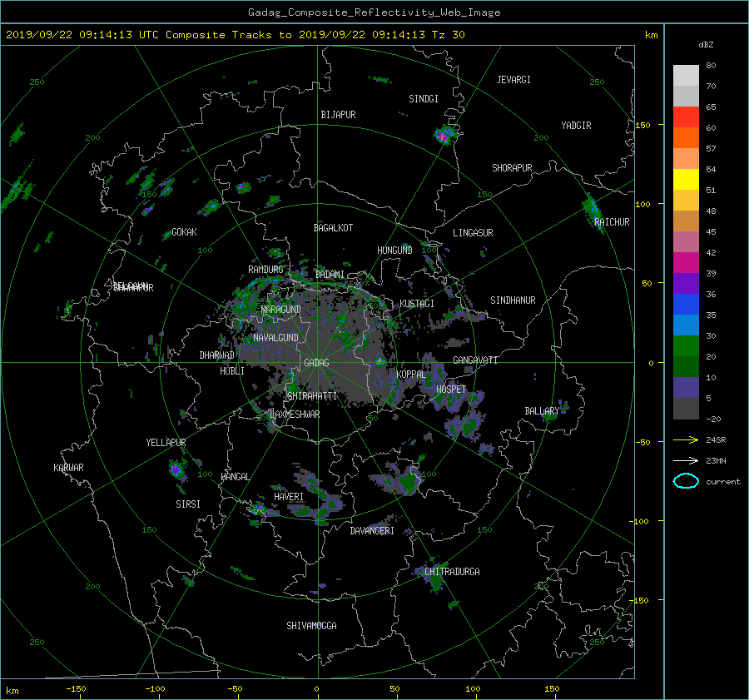
Task: Click the HUNGUND city label
Action: pos(394,251)
